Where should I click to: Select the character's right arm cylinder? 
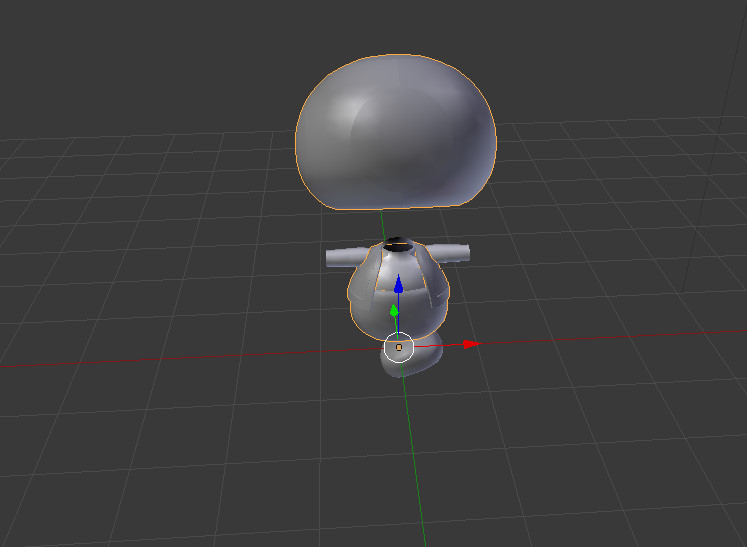[345, 258]
